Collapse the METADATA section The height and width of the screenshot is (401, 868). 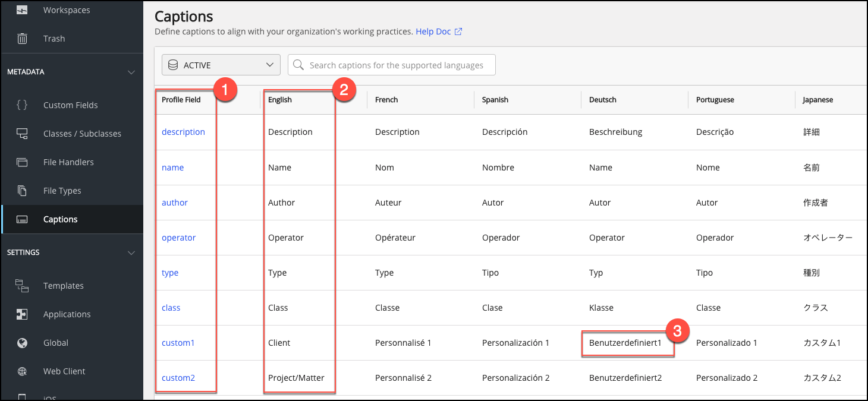coord(131,71)
